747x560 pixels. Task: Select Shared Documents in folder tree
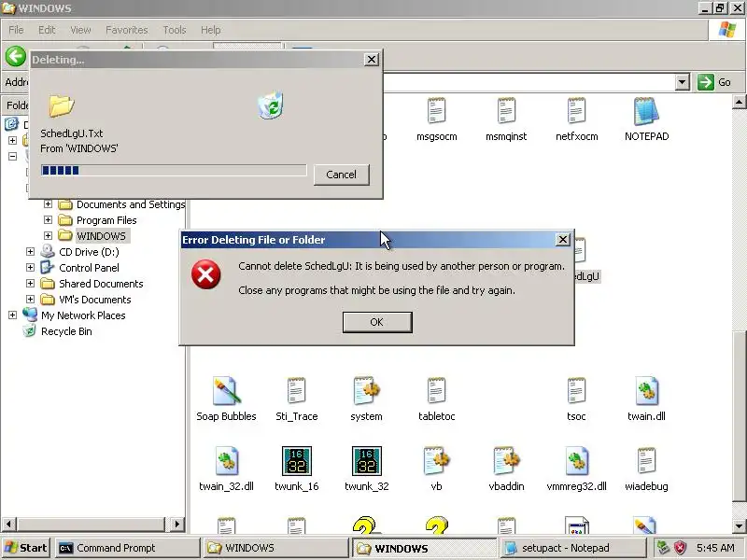[x=101, y=284]
